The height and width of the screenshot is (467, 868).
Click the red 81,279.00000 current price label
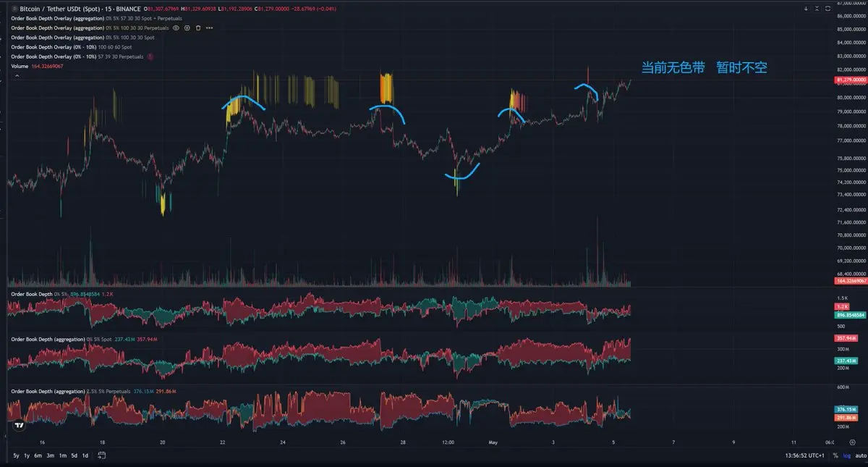(x=851, y=79)
